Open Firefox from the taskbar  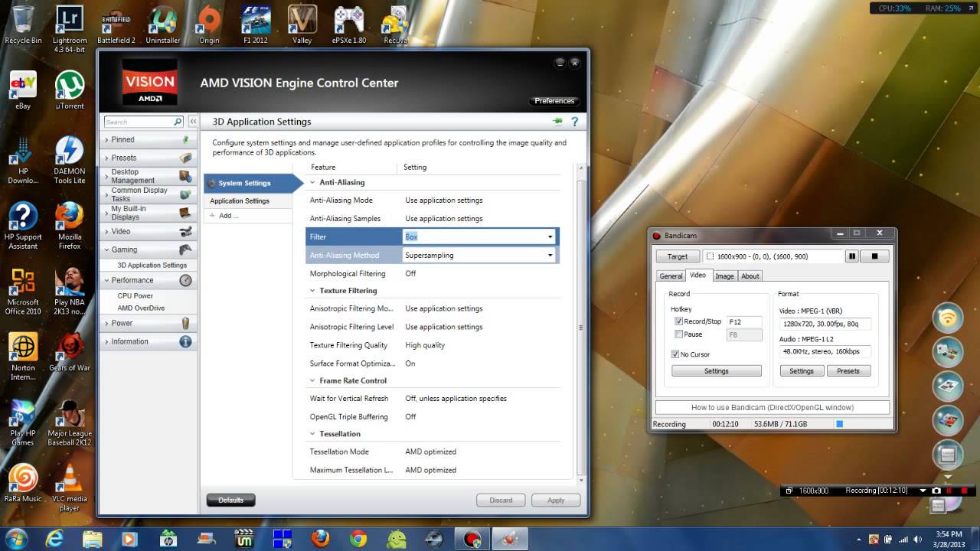pos(320,539)
